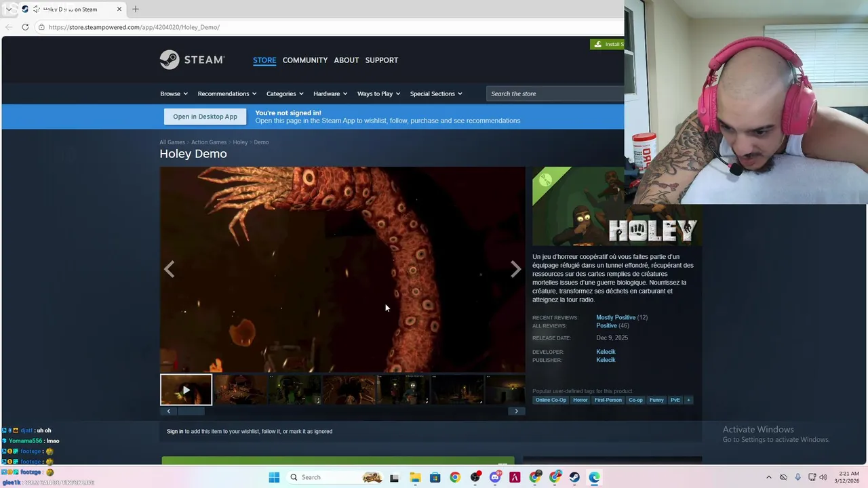Open the Categories dropdown menu
The image size is (868, 488).
pyautogui.click(x=285, y=94)
